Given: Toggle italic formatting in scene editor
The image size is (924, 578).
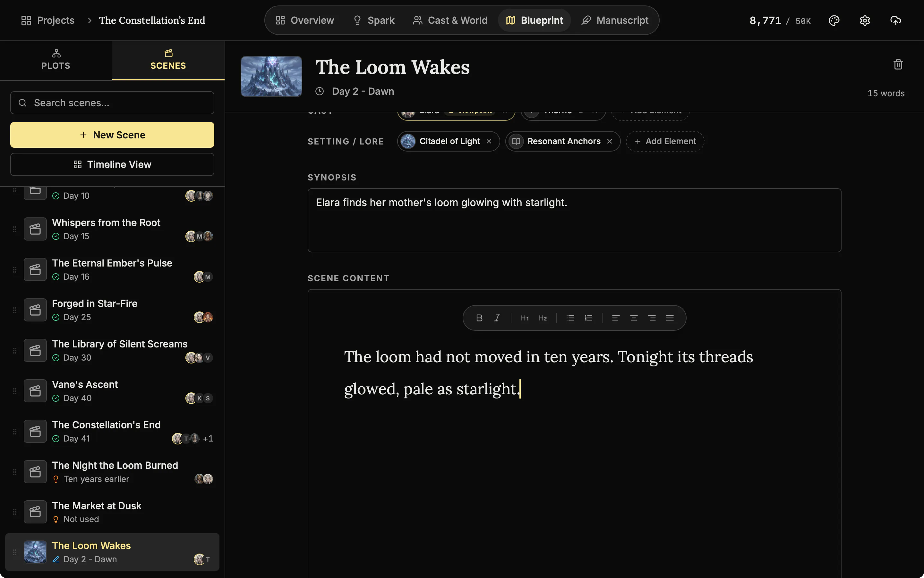Looking at the screenshot, I should tap(497, 318).
